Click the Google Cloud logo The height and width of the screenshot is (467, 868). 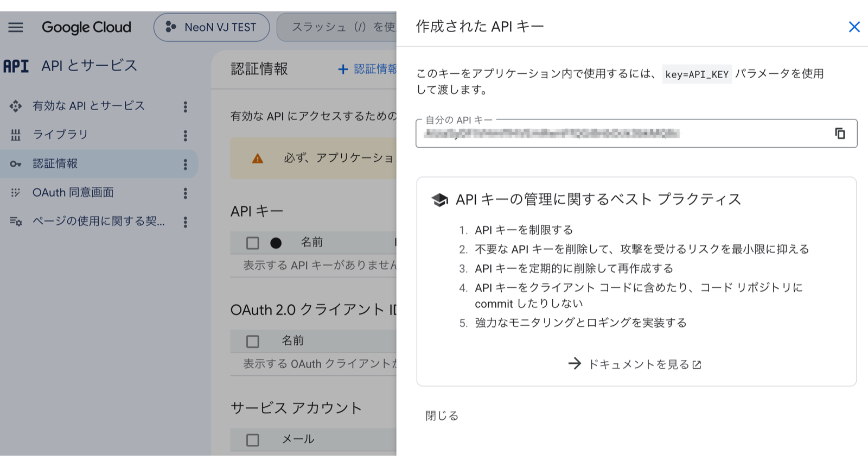pyautogui.click(x=86, y=27)
